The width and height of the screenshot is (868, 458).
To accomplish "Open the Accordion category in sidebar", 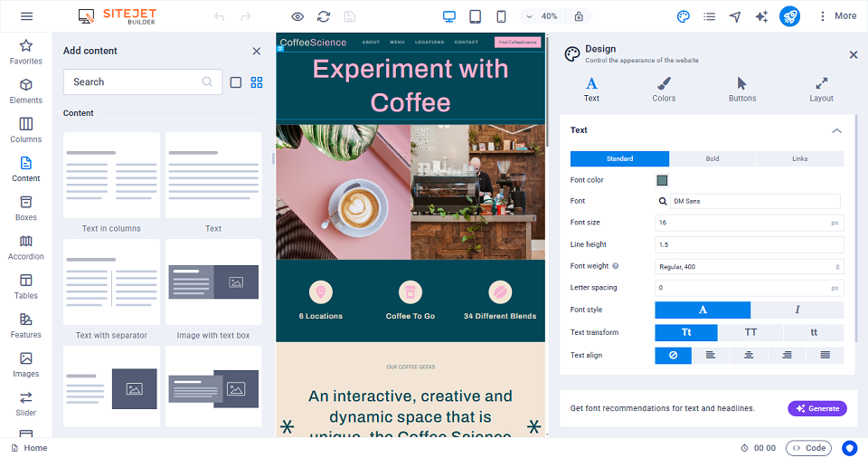I will click(x=26, y=247).
